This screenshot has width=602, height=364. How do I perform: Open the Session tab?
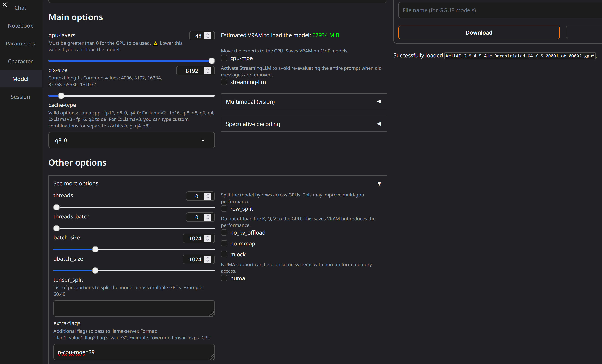[20, 97]
